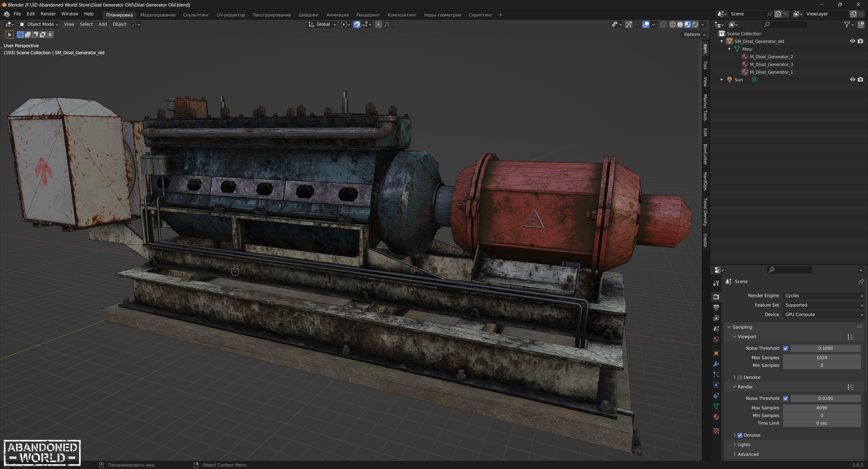Expand the Sun tree item
This screenshot has width=868, height=469.
722,80
